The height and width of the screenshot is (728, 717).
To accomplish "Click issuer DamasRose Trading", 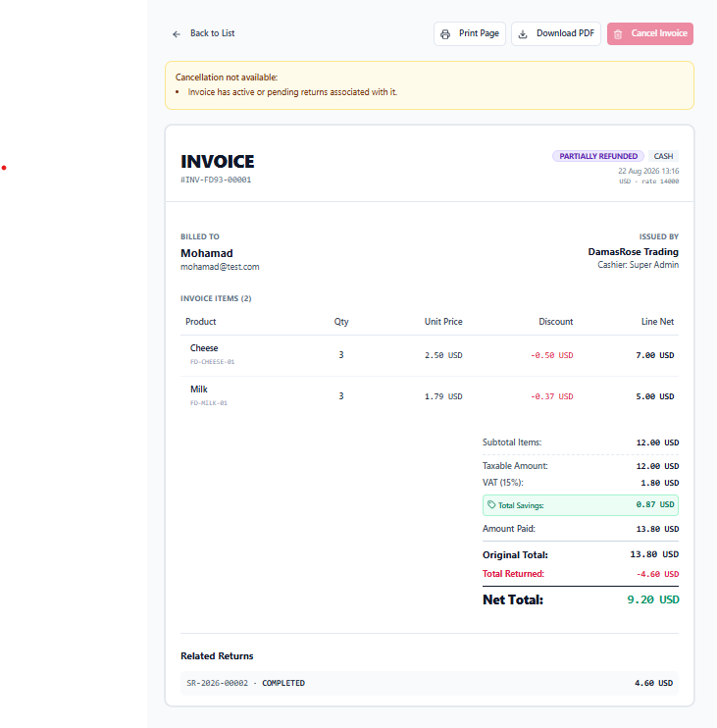I will tap(633, 251).
